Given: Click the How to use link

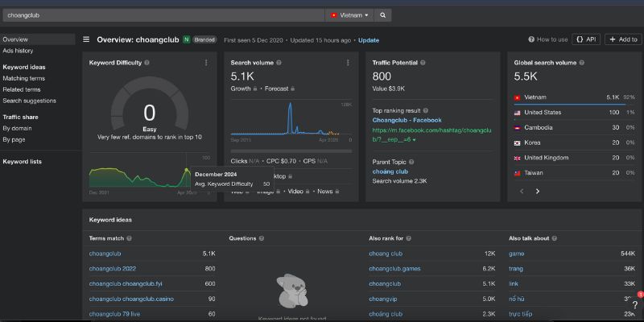Looking at the screenshot, I should (548, 39).
